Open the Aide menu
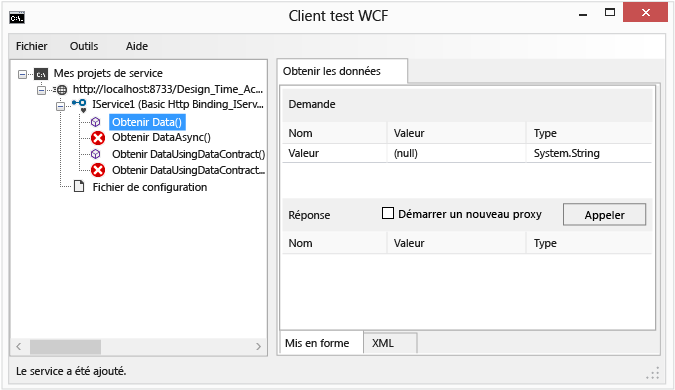The width and height of the screenshot is (675, 390). 137,46
